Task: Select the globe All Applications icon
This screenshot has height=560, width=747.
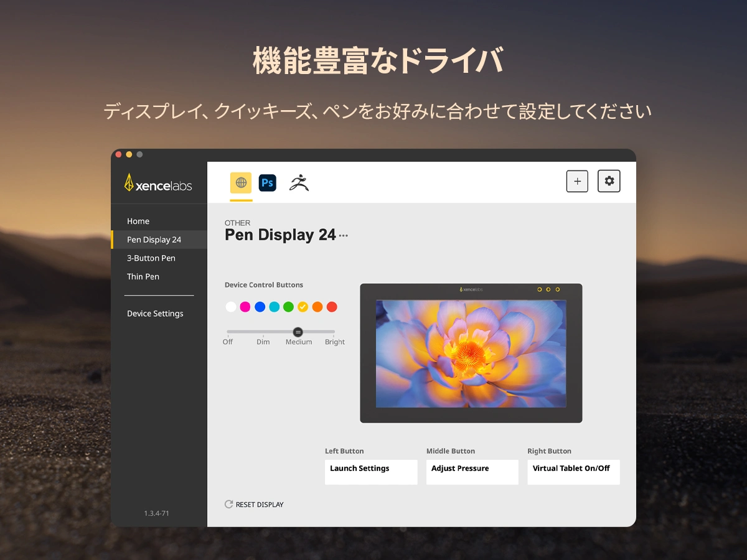Action: click(241, 183)
